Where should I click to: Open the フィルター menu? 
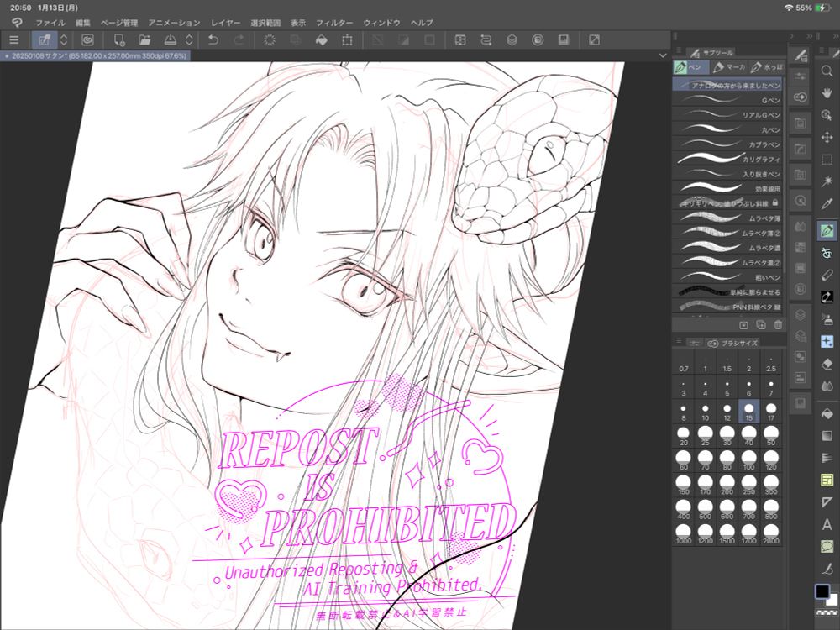coord(334,23)
